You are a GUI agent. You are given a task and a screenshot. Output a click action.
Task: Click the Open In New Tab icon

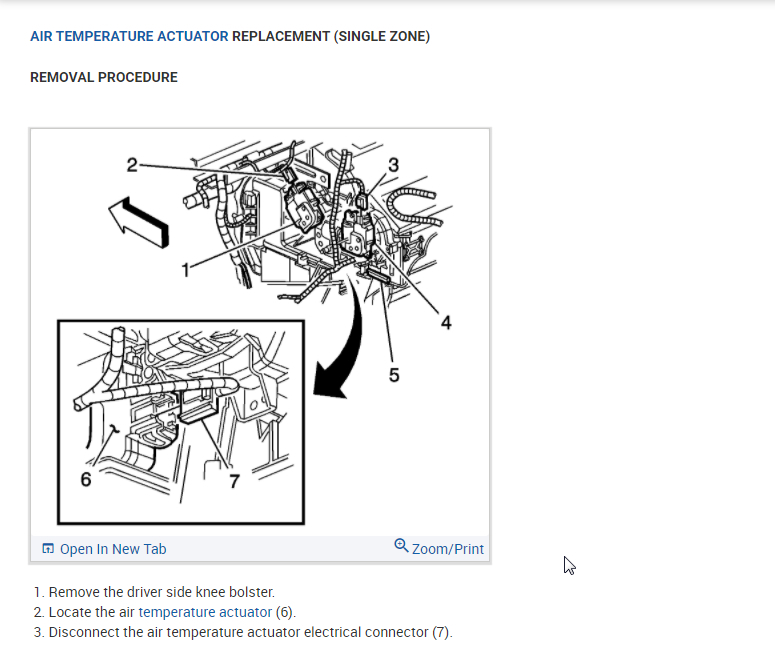(48, 548)
